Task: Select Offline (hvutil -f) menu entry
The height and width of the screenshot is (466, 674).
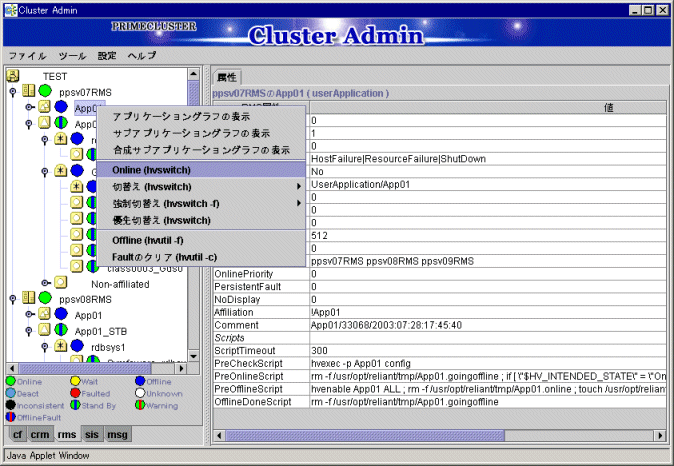Action: (201, 240)
